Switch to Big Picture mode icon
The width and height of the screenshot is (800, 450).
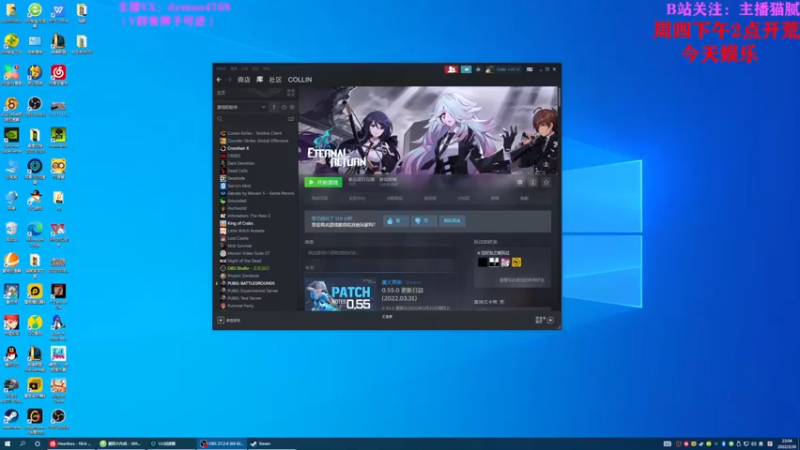[530, 69]
